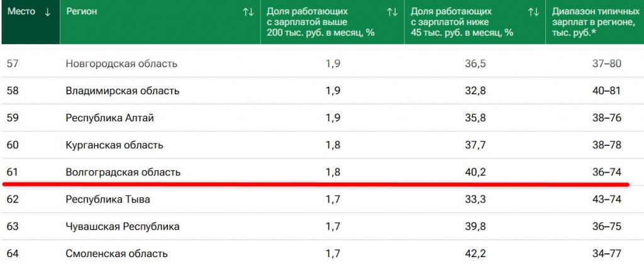Click rank number 61 in the Место column
644x264 pixels.
tap(13, 172)
